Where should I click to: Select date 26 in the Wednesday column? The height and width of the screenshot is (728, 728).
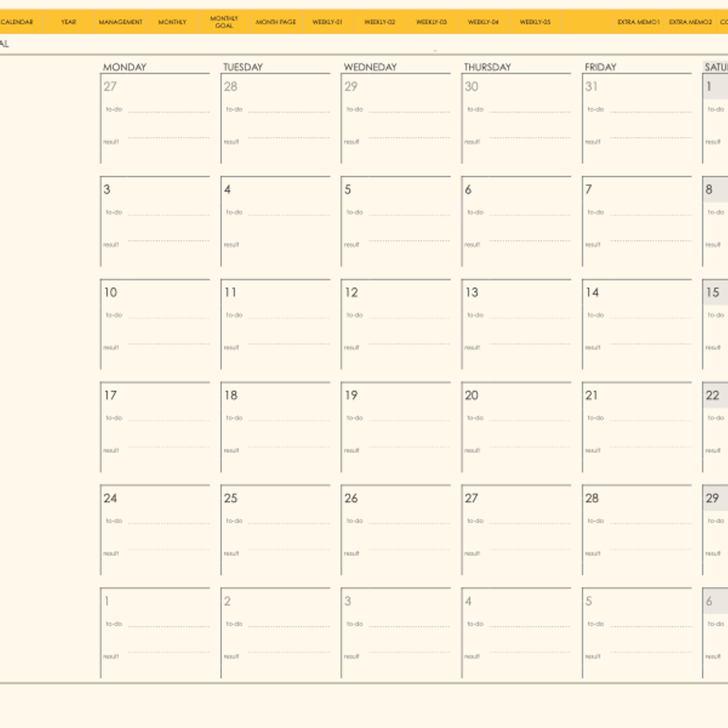click(x=351, y=499)
